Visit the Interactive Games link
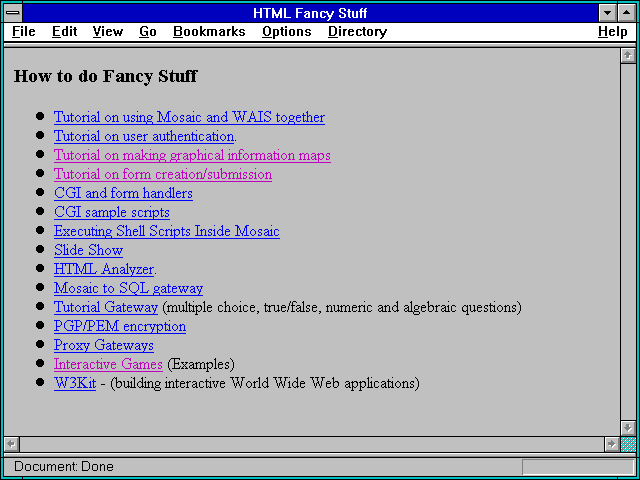The height and width of the screenshot is (480, 640). tap(108, 364)
